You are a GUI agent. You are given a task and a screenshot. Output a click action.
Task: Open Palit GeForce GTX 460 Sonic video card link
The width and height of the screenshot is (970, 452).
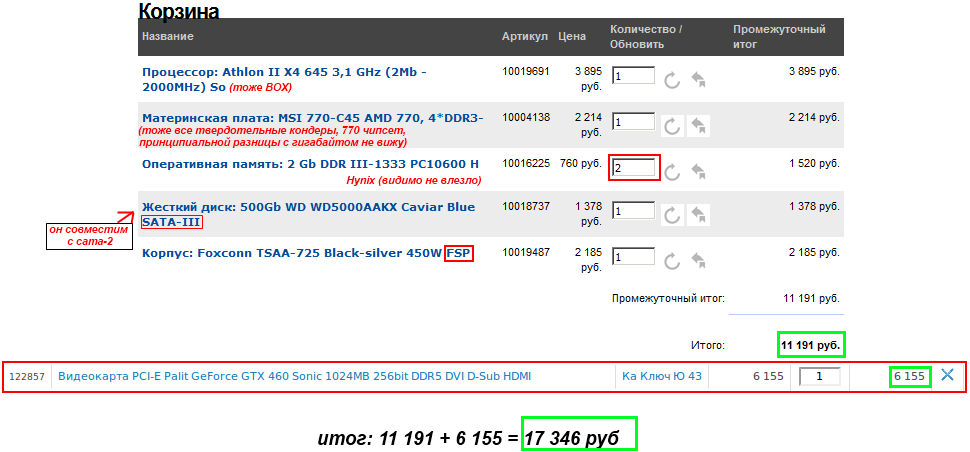click(294, 375)
